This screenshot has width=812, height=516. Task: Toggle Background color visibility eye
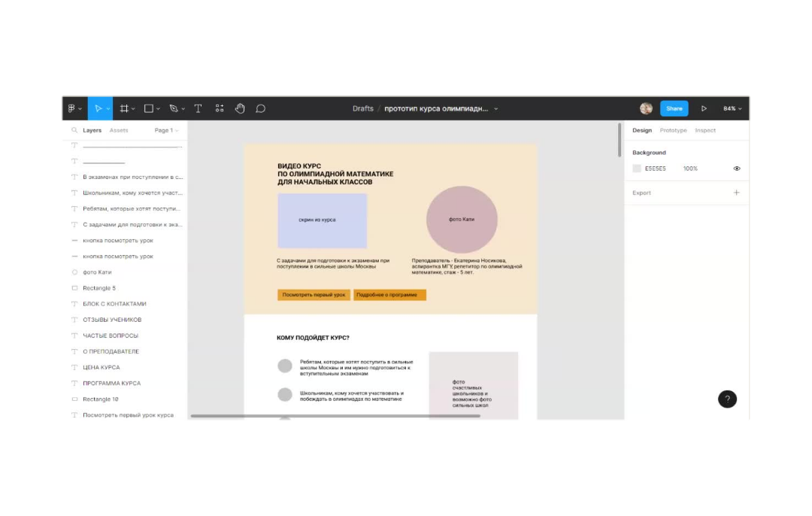(737, 168)
